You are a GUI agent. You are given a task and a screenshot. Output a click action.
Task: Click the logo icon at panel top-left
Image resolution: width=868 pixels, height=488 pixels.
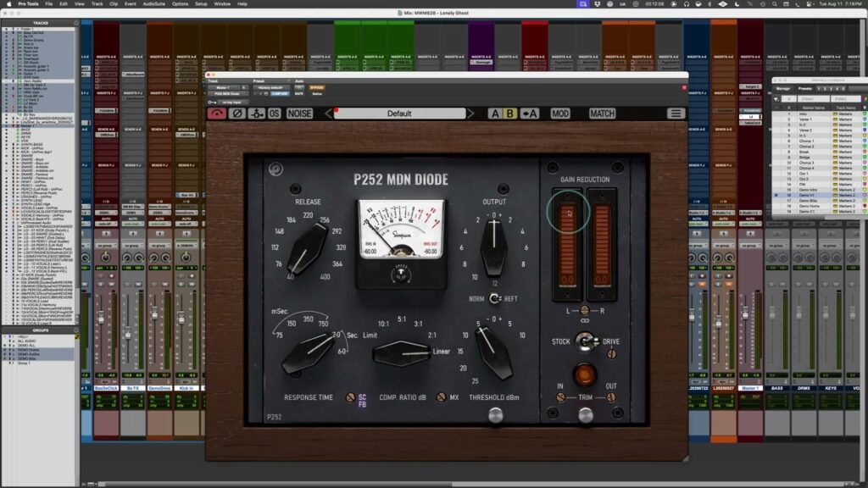tap(275, 169)
